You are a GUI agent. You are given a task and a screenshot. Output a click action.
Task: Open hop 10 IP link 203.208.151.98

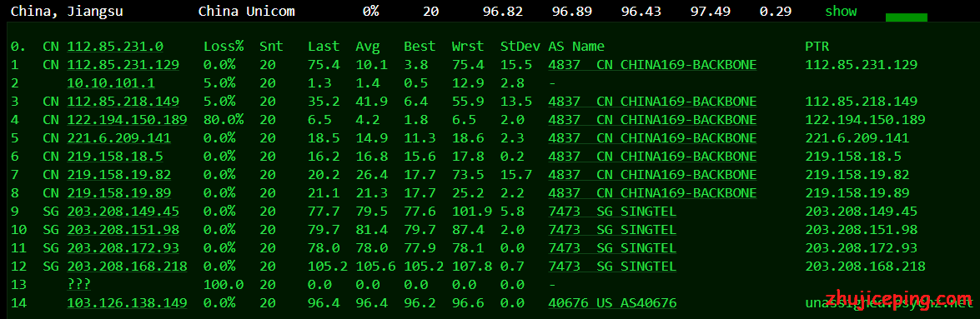pos(123,230)
